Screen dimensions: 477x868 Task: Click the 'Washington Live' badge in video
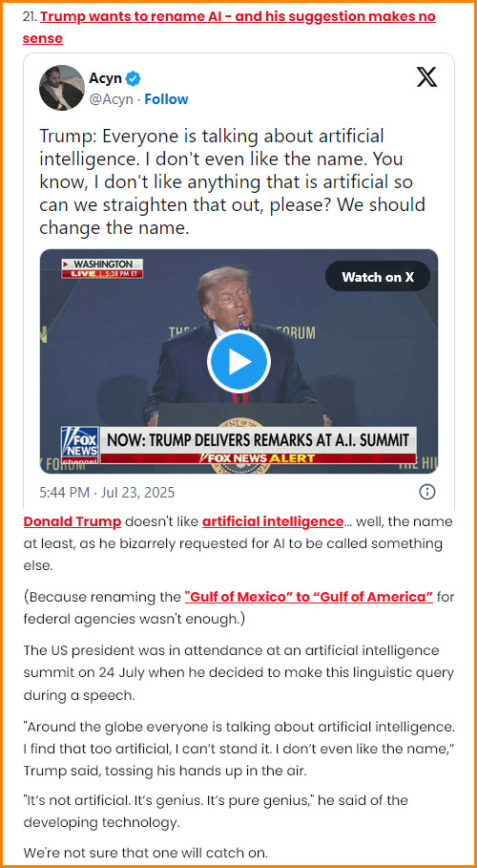coord(102,269)
